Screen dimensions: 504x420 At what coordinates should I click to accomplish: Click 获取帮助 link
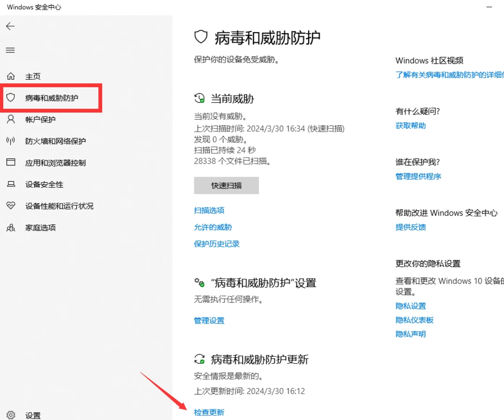(410, 126)
